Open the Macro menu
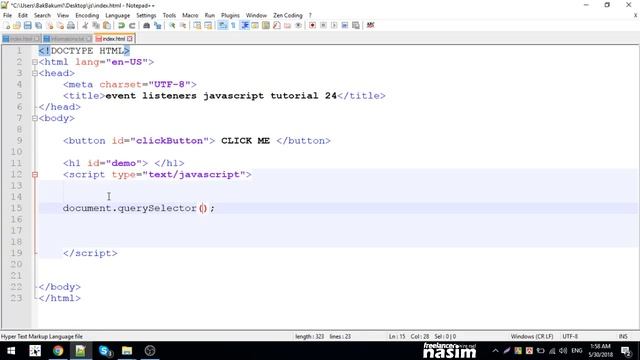640x360 pixels. [x=190, y=16]
